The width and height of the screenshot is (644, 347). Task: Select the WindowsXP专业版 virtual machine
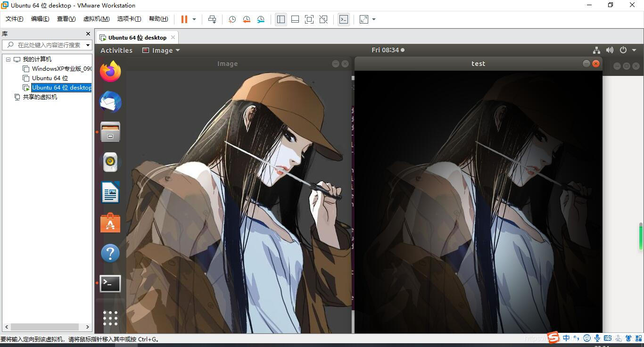pyautogui.click(x=61, y=69)
